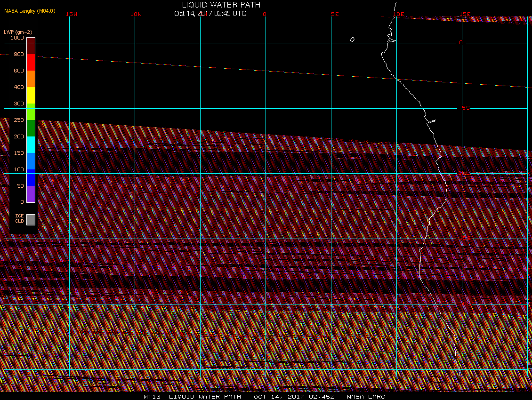Click the '10E' longitude label
The height and width of the screenshot is (400, 532).
(x=399, y=14)
